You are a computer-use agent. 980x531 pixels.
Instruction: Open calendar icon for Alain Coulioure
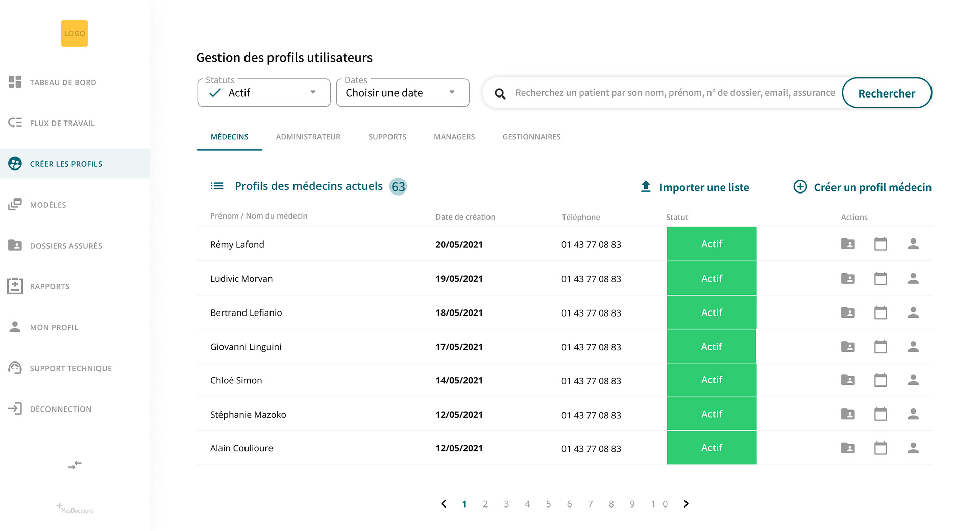click(880, 448)
